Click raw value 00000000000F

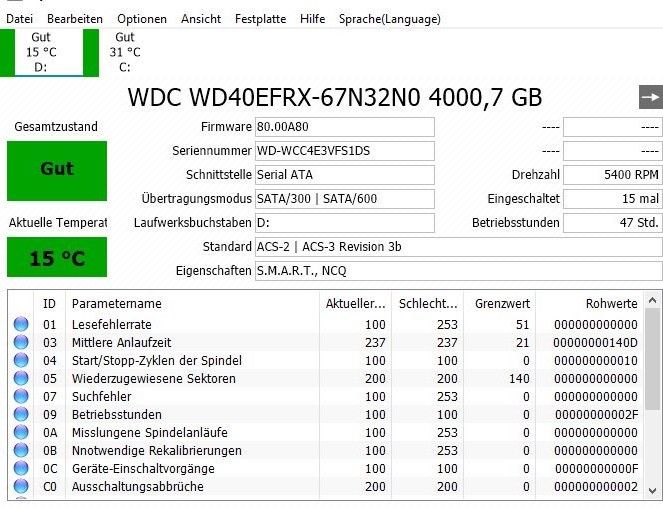click(596, 469)
